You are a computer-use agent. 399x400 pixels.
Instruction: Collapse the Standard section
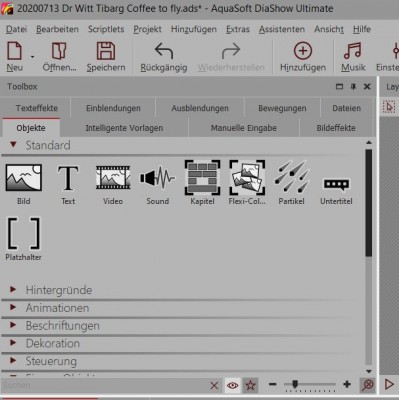pyautogui.click(x=13, y=145)
